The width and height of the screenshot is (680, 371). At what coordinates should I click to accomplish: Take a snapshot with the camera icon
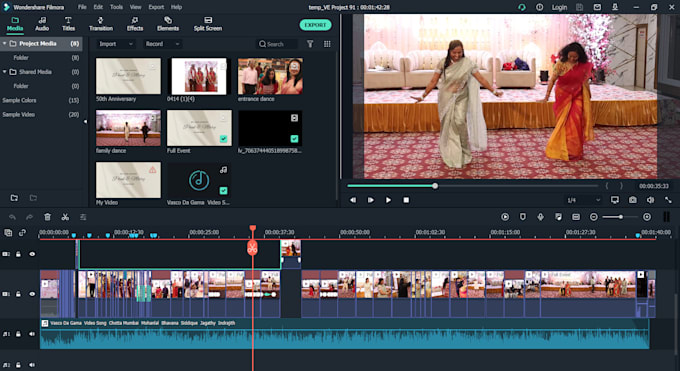tap(633, 200)
